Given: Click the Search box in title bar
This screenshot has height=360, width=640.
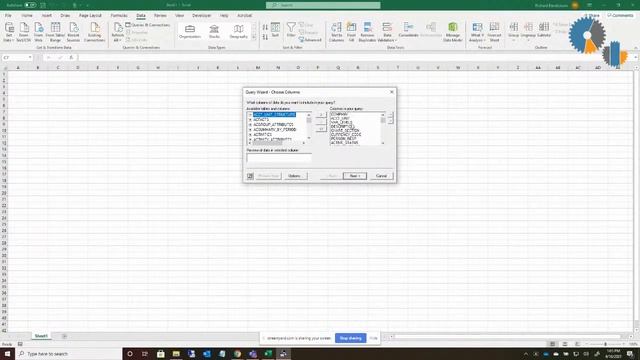Looking at the screenshot, I should 323,5.
